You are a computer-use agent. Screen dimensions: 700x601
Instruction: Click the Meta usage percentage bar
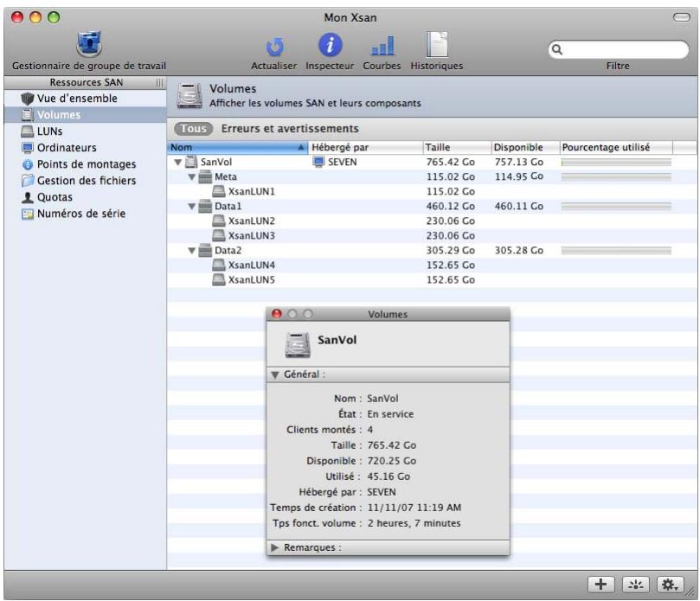pos(616,177)
